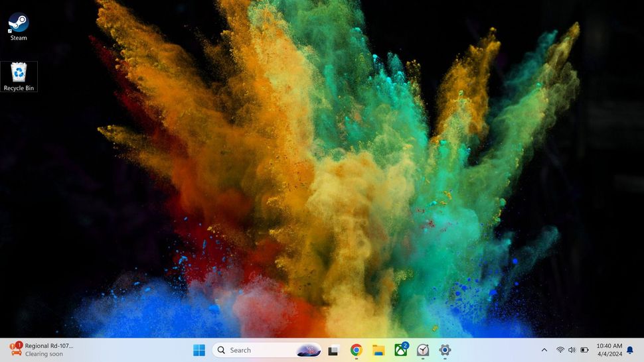Screen dimensions: 644x362
Task: Show hidden system tray icons
Action: pos(544,350)
